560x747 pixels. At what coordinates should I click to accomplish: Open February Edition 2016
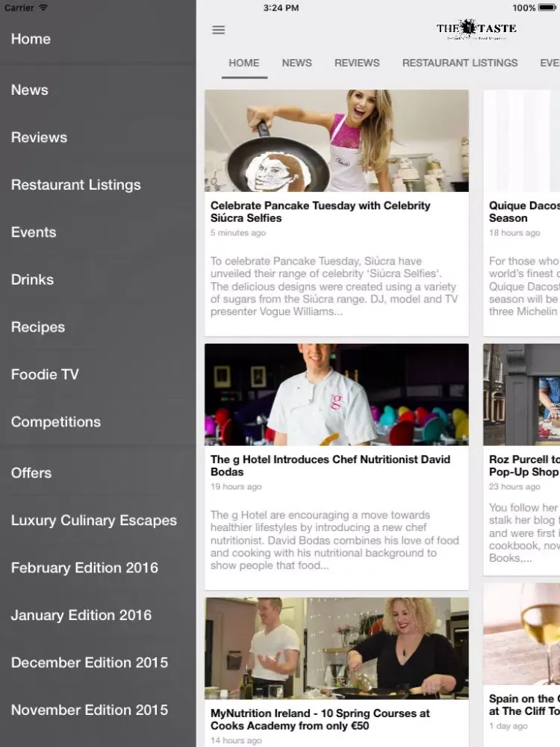click(x=84, y=568)
